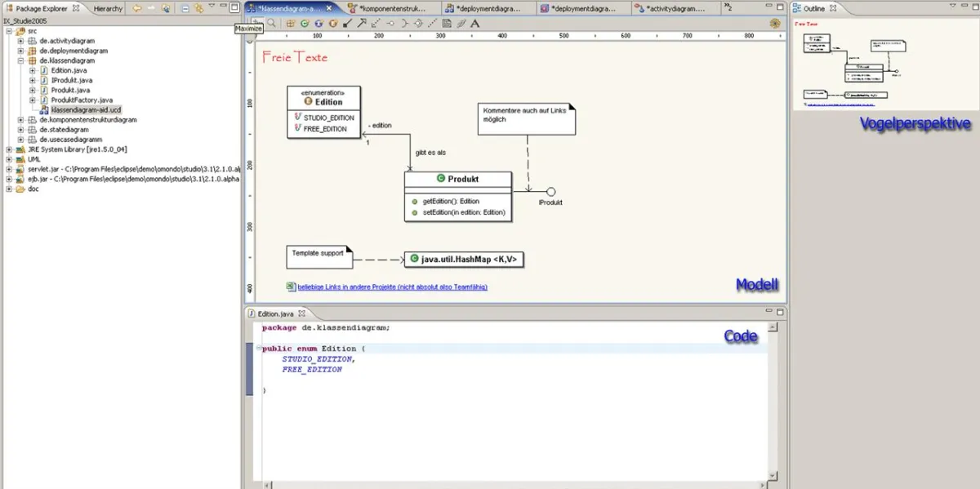Viewport: 980px width, 489px height.
Task: Collapse the de.klassendiagram package
Action: pyautogui.click(x=19, y=60)
